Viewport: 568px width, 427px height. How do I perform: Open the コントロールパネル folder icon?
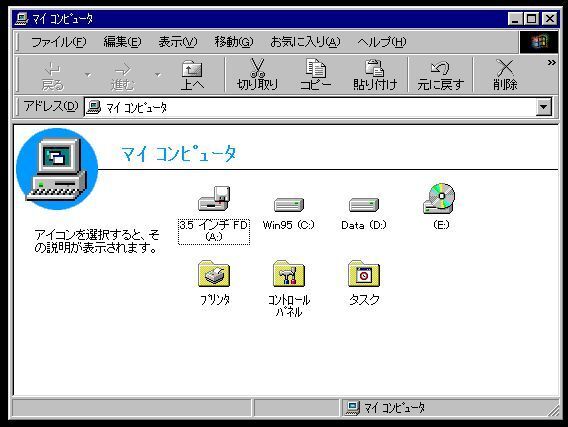289,274
